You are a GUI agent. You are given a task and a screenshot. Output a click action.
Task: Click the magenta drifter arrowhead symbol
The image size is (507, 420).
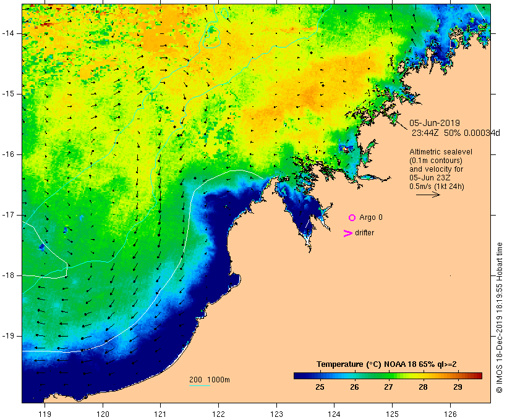pyautogui.click(x=347, y=233)
